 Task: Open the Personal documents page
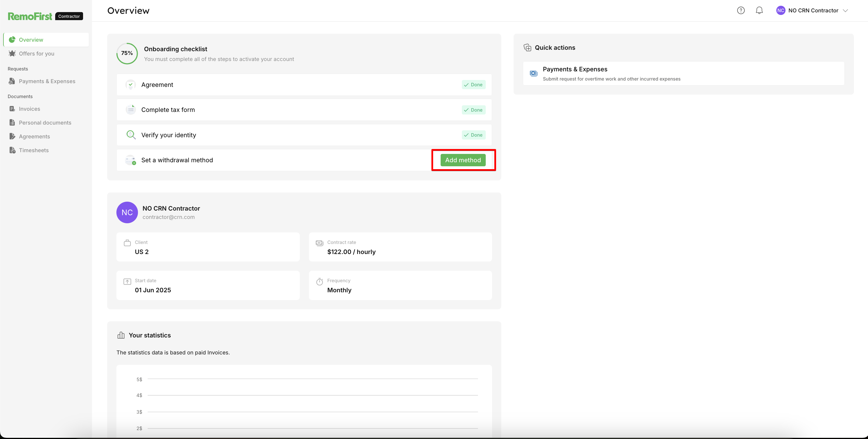pyautogui.click(x=45, y=123)
